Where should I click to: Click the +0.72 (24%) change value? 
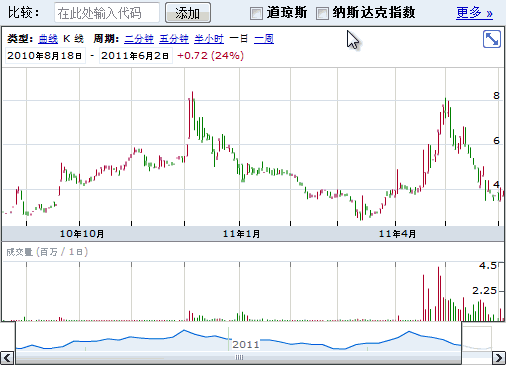(x=210, y=56)
